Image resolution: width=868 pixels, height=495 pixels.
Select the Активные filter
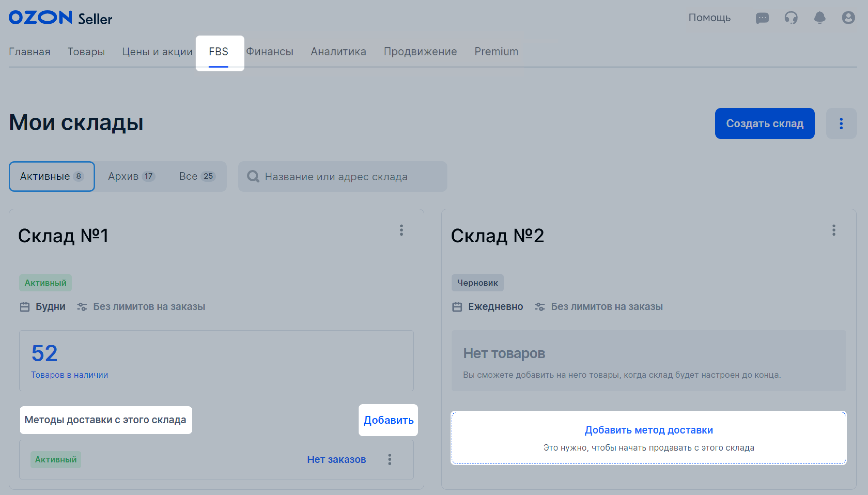coord(52,176)
